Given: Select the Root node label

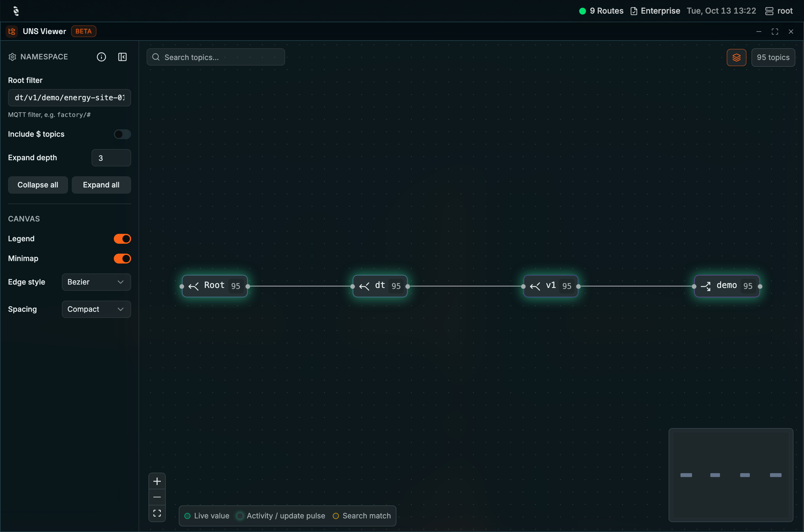Looking at the screenshot, I should (214, 285).
